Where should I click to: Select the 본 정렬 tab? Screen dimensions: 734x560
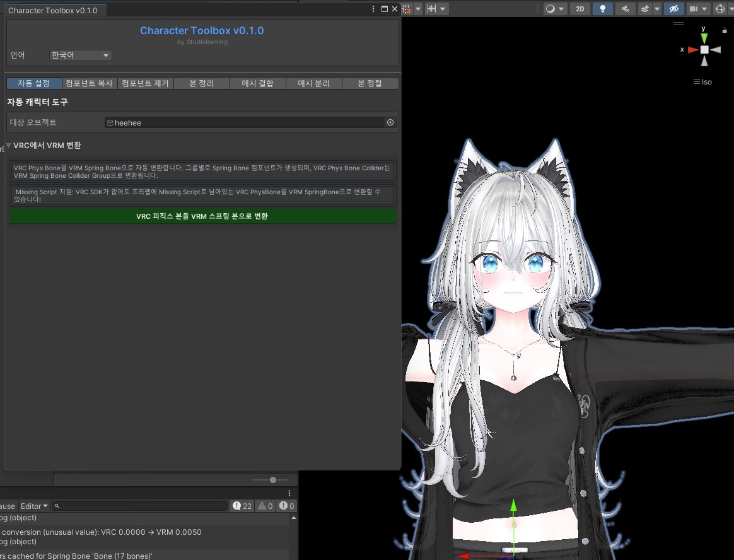point(370,83)
